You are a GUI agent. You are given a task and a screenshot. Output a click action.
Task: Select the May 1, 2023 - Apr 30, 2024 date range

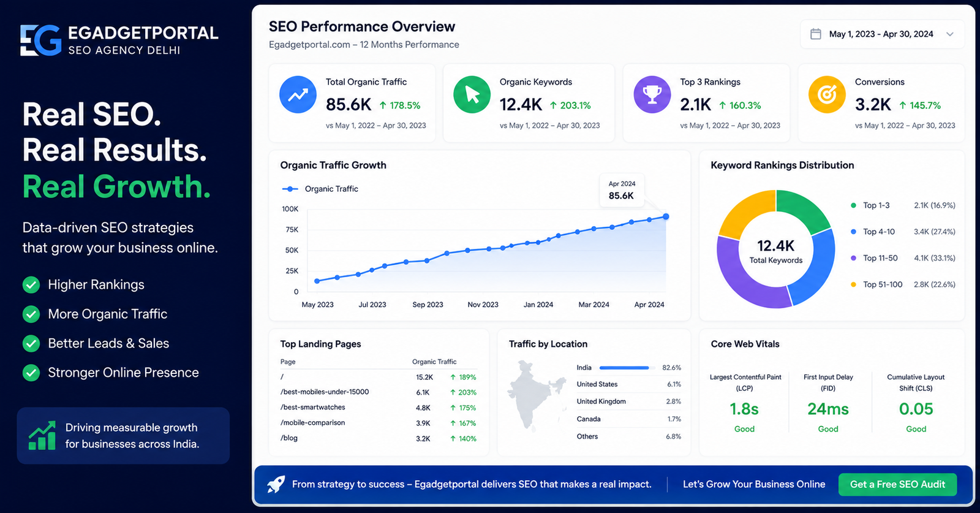coord(882,34)
